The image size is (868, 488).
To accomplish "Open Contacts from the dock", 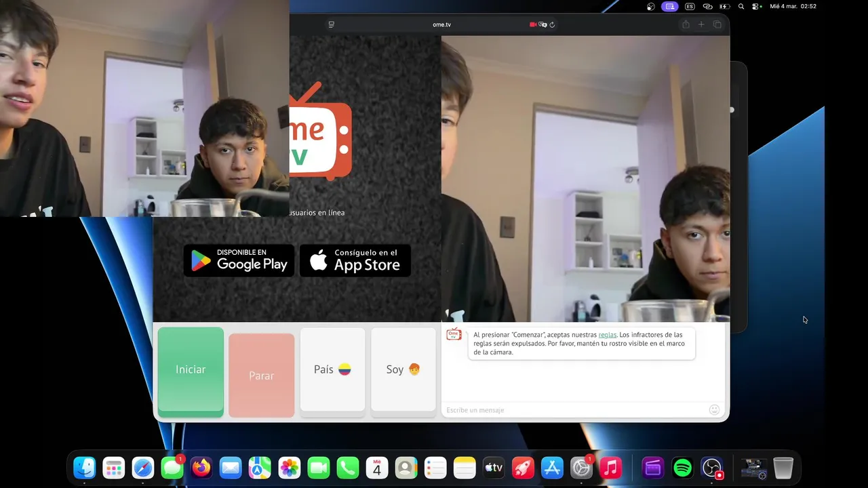I will click(x=406, y=468).
